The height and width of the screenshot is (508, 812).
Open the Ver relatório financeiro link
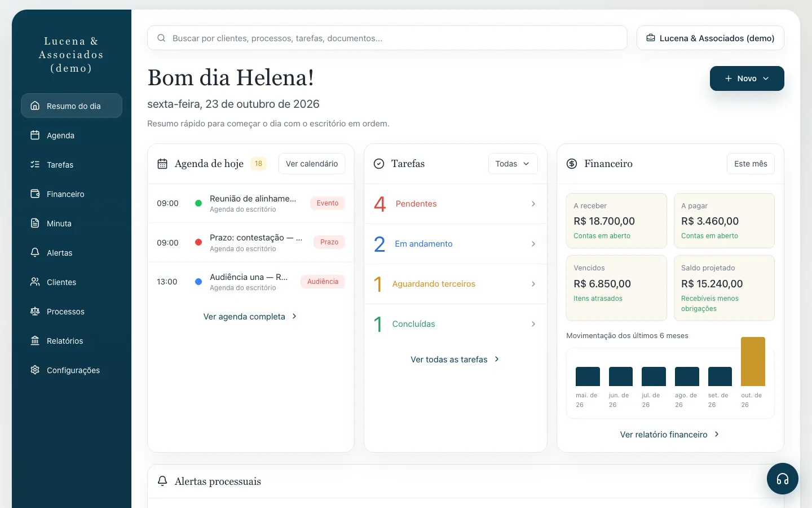click(x=669, y=435)
